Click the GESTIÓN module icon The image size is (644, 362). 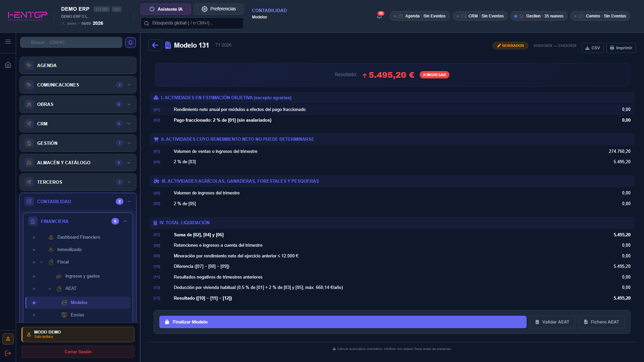coord(29,143)
